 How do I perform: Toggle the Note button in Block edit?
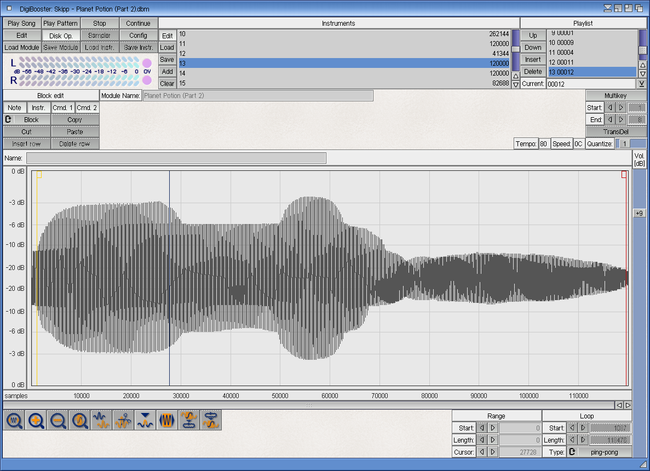pyautogui.click(x=15, y=107)
